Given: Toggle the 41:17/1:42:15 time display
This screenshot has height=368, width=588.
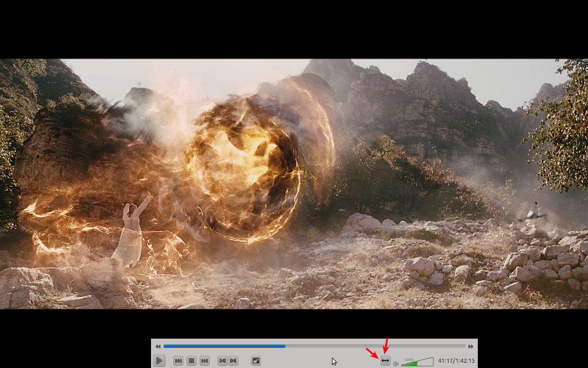Looking at the screenshot, I should pyautogui.click(x=457, y=361).
